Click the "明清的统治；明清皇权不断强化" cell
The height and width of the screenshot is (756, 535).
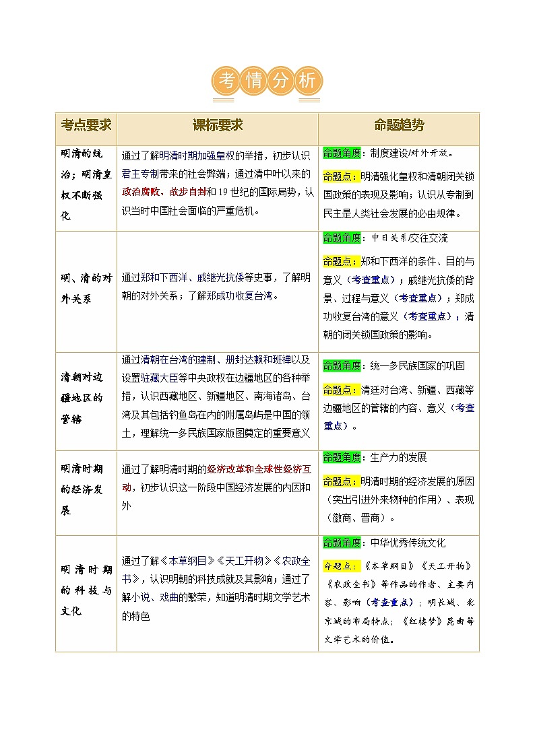pos(86,185)
